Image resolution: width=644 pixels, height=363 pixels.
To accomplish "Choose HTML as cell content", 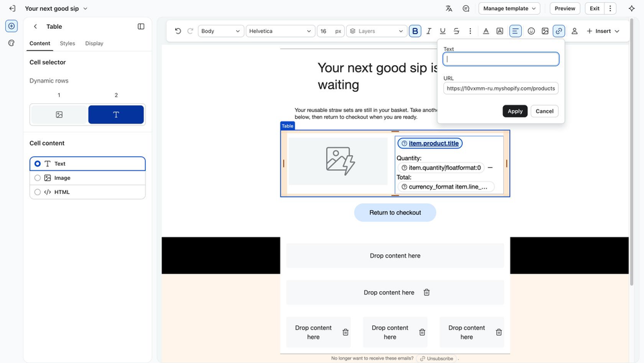I will (x=87, y=192).
